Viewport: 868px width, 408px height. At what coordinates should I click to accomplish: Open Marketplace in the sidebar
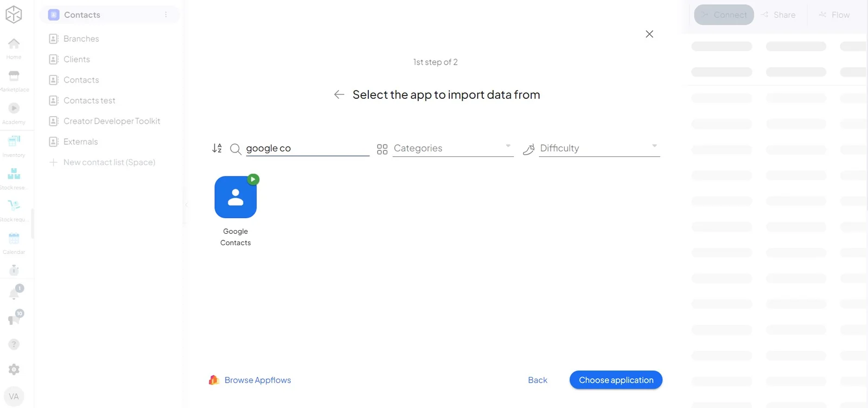14,80
